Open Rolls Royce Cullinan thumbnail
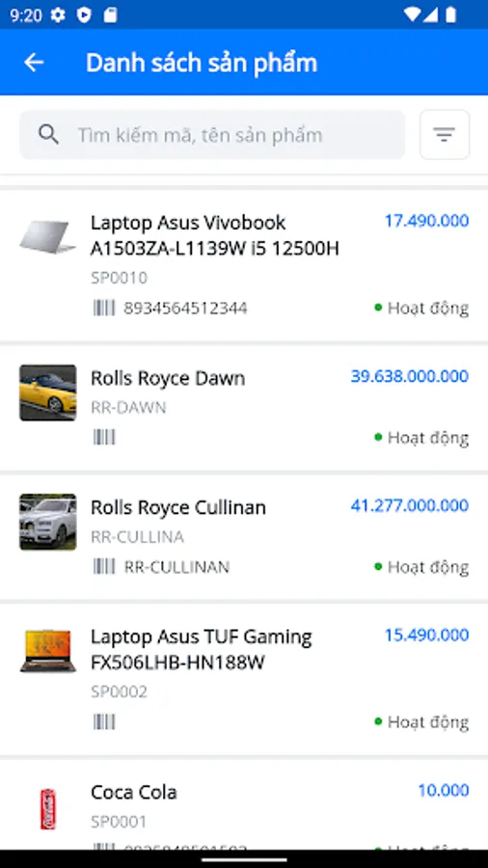488x868 pixels. [48, 522]
